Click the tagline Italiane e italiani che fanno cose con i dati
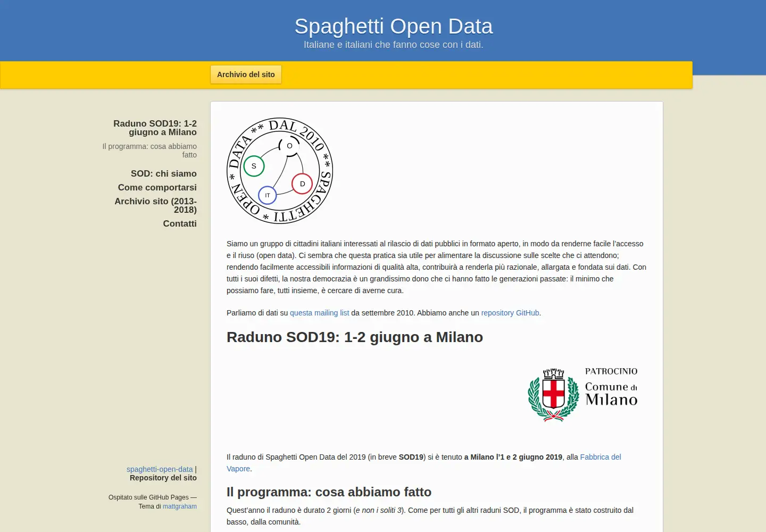Image resolution: width=766 pixels, height=532 pixels. pyautogui.click(x=394, y=45)
